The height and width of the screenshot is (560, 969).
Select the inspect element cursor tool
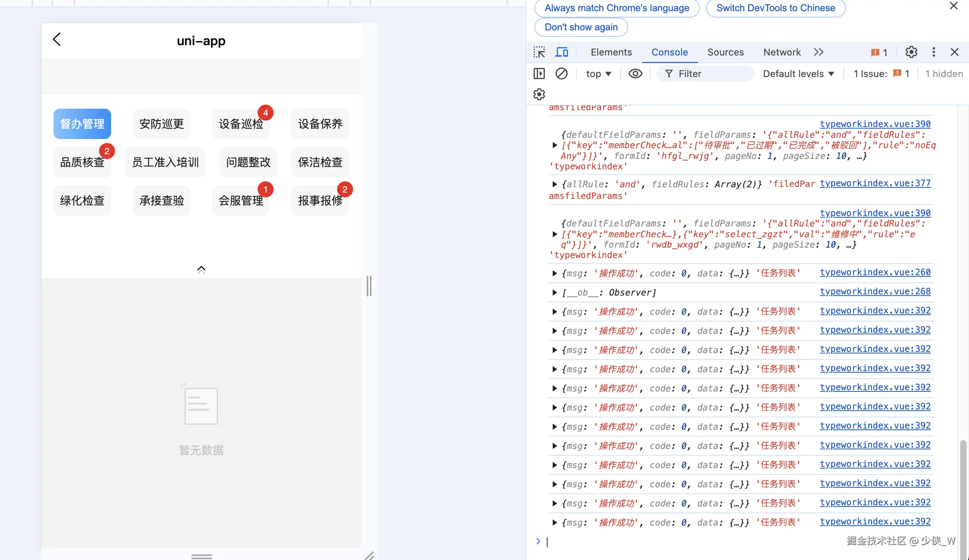click(539, 52)
